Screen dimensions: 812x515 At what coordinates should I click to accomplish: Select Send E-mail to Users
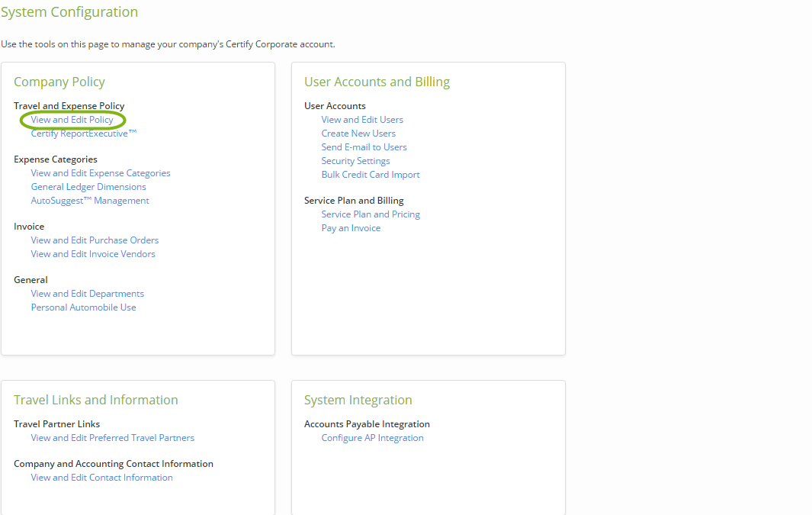(364, 146)
